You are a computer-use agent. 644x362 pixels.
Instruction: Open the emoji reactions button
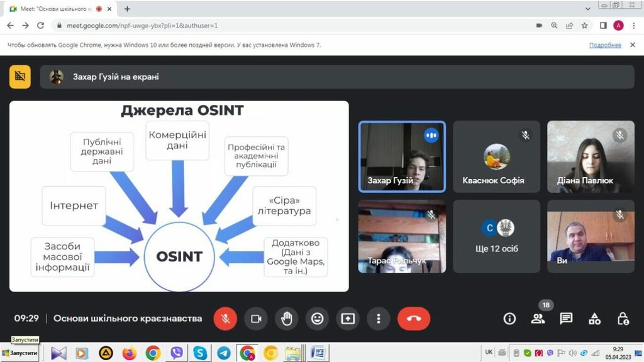click(318, 319)
